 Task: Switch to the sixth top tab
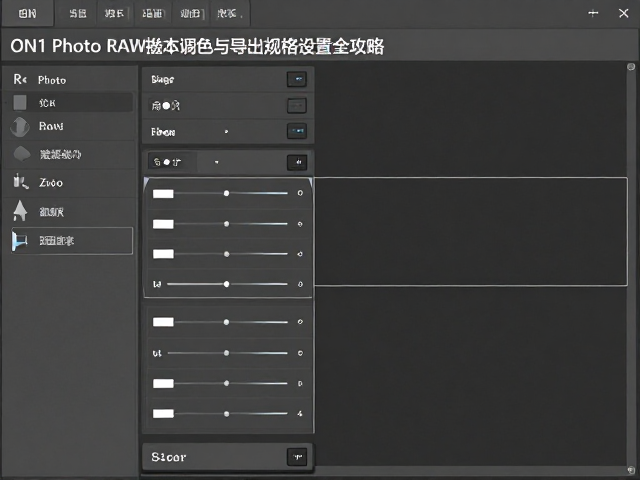point(229,14)
